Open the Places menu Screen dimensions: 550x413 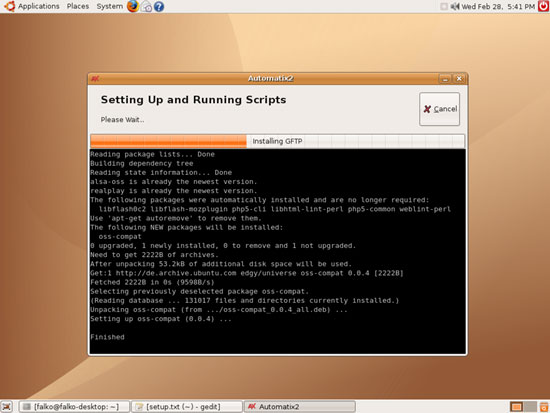[78, 6]
